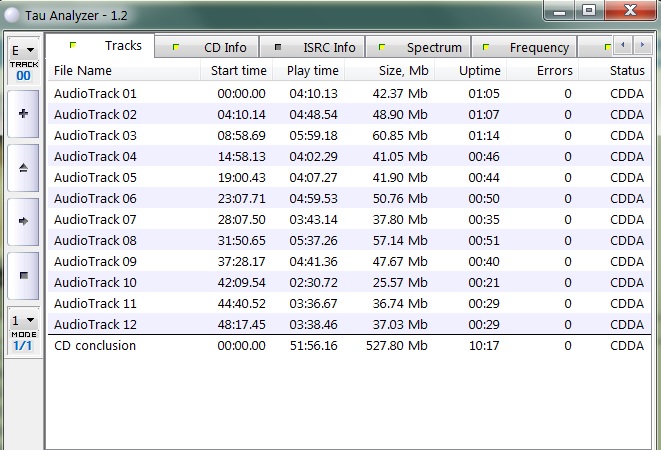Open the drive letter E dropdown
This screenshot has width=661, height=450.
pyautogui.click(x=23, y=49)
